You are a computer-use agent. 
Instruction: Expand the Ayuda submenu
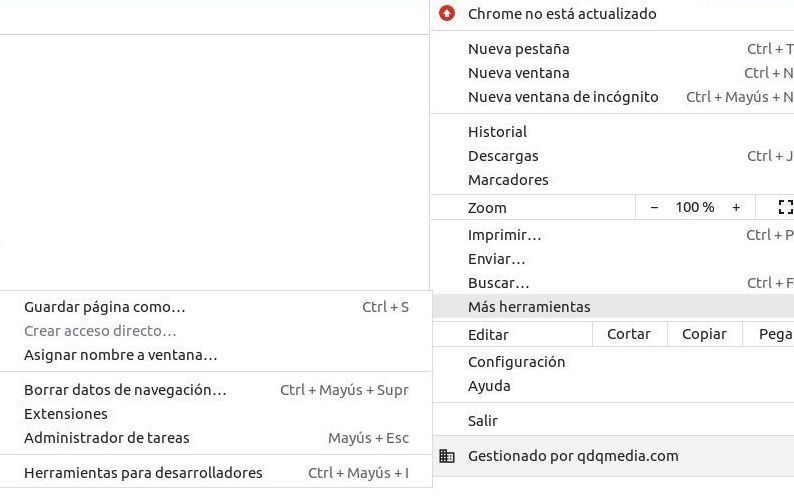point(489,386)
